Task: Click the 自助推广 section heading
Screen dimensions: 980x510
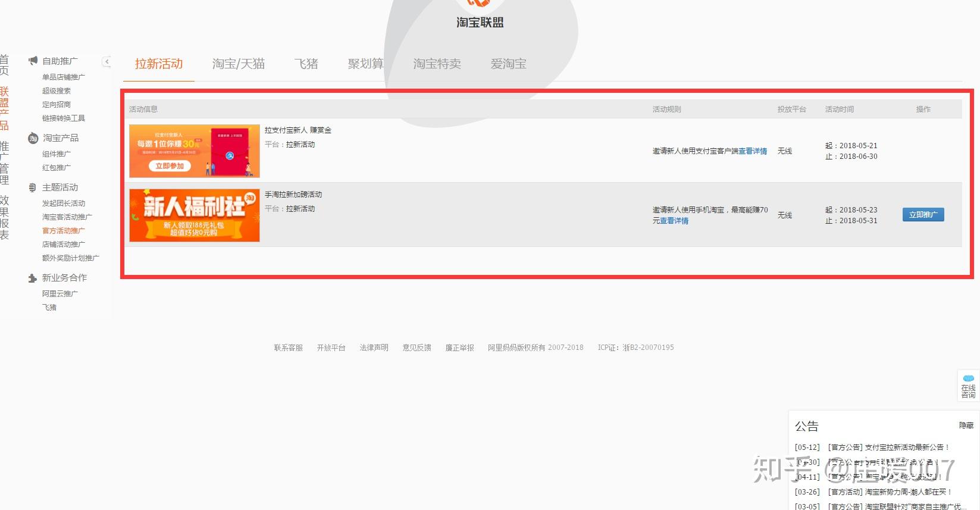Action: click(60, 61)
